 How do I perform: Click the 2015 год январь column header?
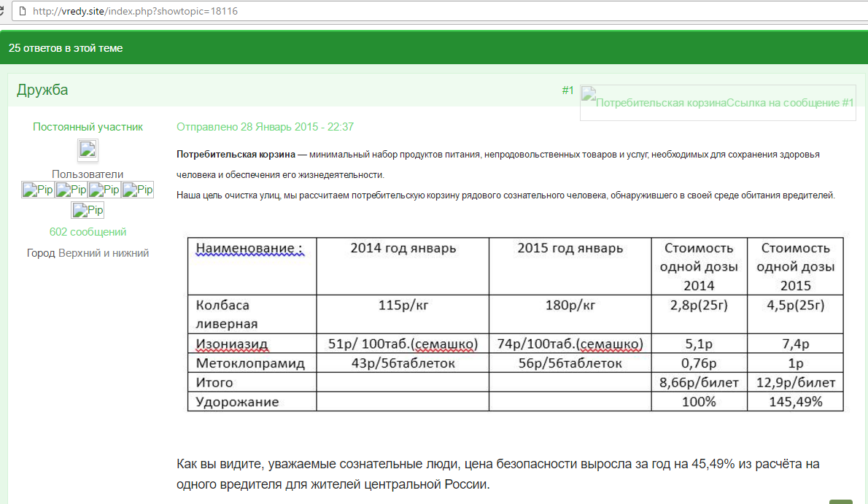pyautogui.click(x=570, y=266)
